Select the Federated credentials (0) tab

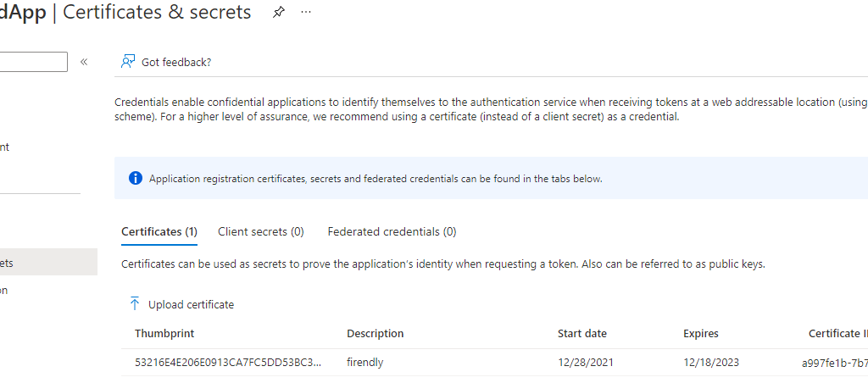coord(392,231)
